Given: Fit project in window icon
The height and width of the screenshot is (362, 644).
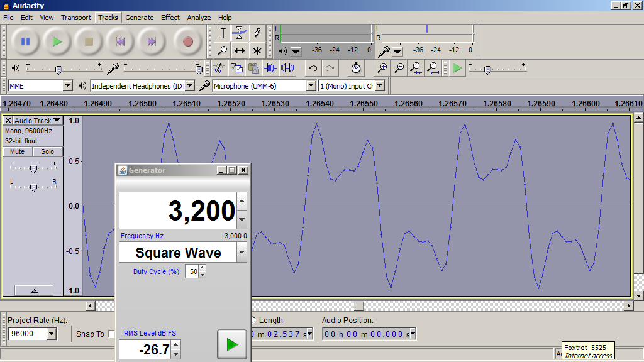Looking at the screenshot, I should [433, 68].
